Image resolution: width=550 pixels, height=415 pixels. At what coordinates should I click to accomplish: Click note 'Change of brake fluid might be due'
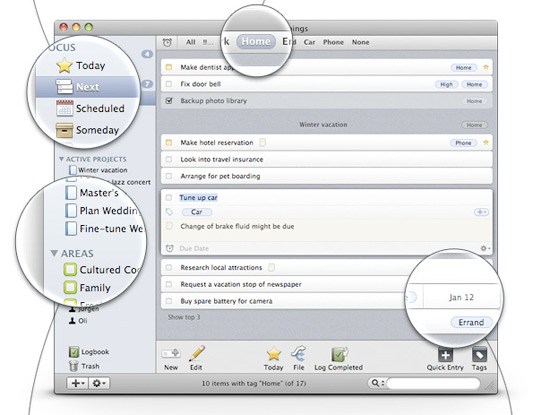coord(237,227)
